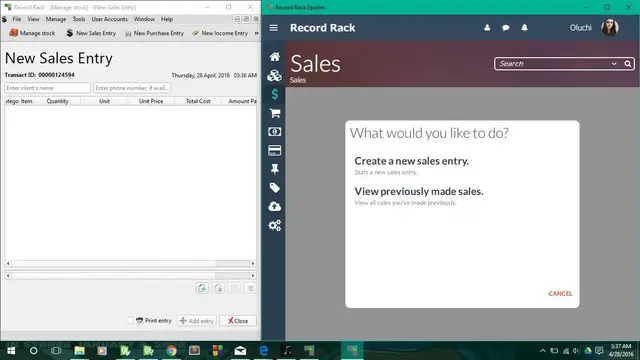Click the Unit Price column header

(x=151, y=101)
